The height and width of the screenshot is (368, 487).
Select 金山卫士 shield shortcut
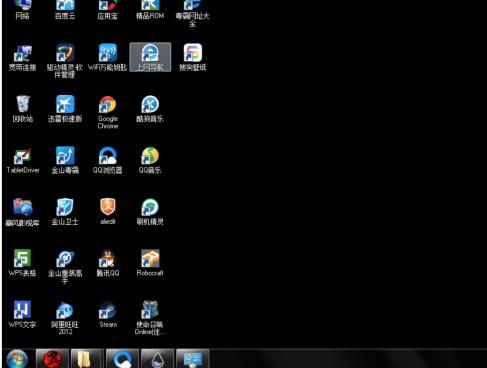[x=65, y=212]
